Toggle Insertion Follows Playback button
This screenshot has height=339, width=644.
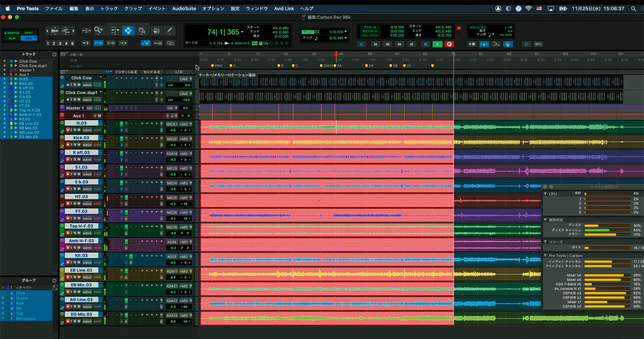(x=123, y=43)
